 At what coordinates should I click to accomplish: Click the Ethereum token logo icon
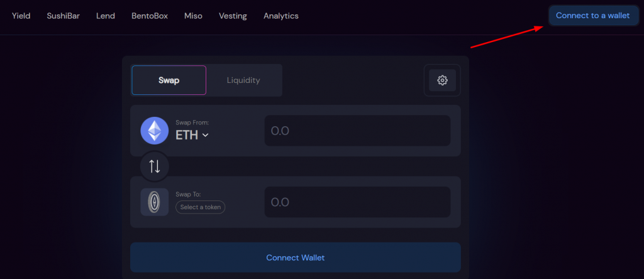[x=155, y=131]
